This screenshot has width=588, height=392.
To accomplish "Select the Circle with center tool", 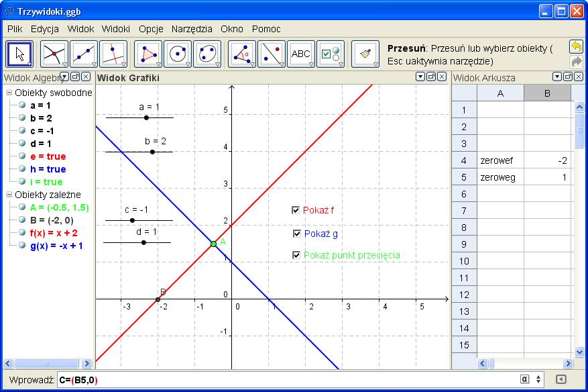I will 178,54.
